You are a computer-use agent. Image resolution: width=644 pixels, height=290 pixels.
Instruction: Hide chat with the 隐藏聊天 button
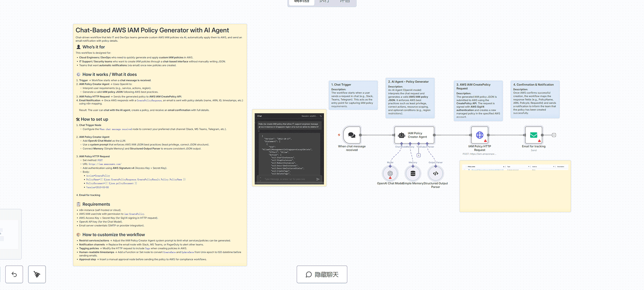(x=322, y=274)
